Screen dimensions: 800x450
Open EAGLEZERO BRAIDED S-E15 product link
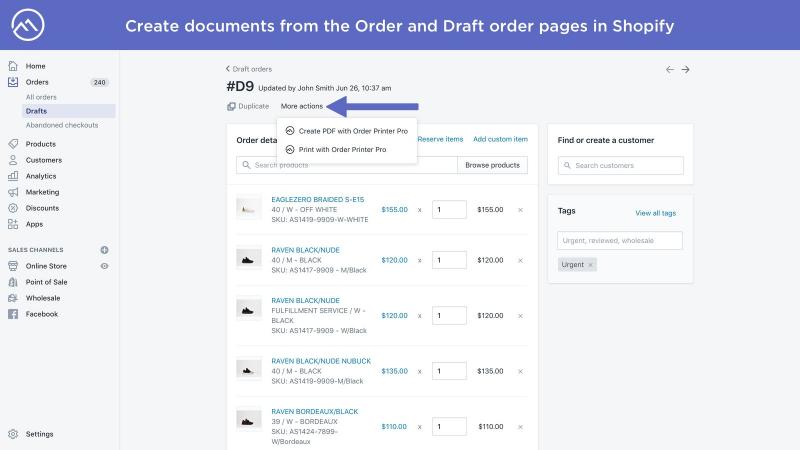point(318,199)
